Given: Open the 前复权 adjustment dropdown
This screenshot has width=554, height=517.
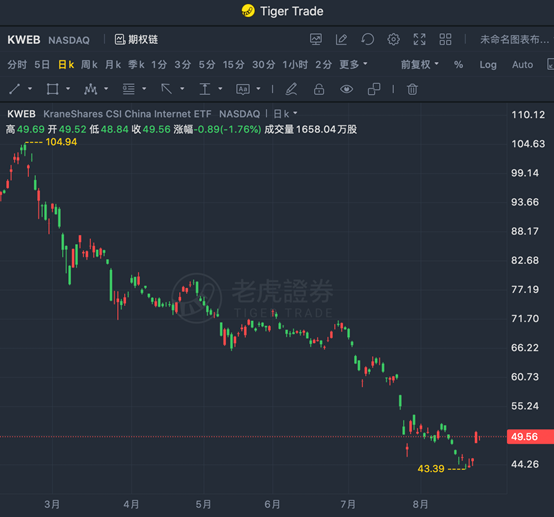Looking at the screenshot, I should click(420, 65).
